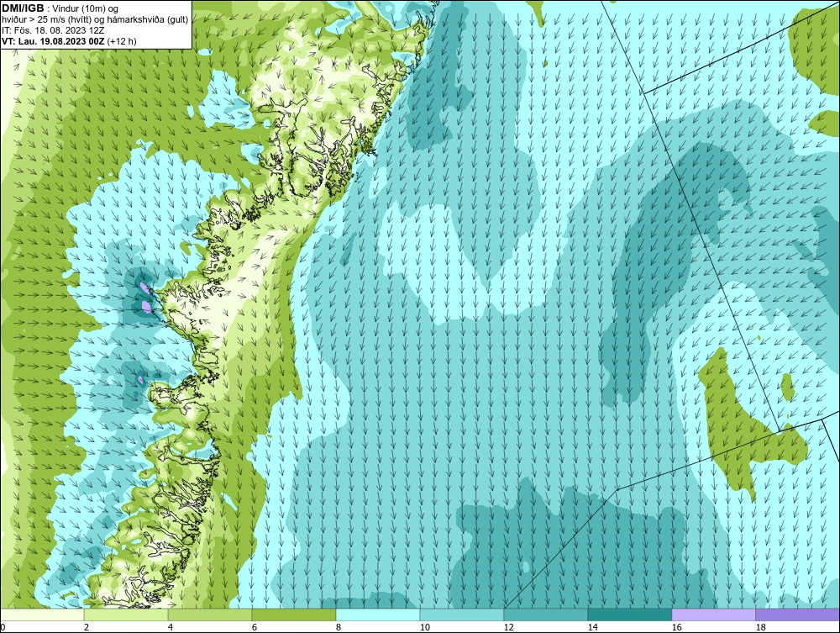Screen dimensions: 840x633
Task: Click the 'VT: Lau. 19.08.2023 00Z' line
Action: coord(54,41)
